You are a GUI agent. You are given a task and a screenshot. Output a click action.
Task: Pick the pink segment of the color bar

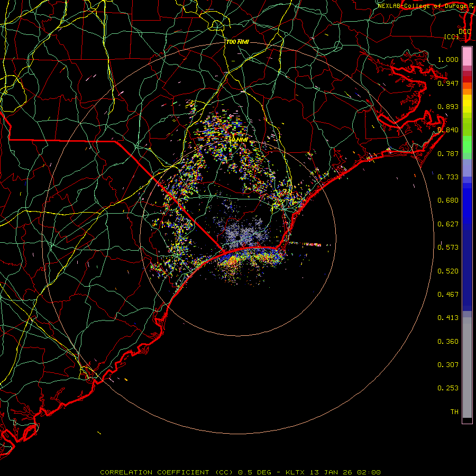(467, 57)
